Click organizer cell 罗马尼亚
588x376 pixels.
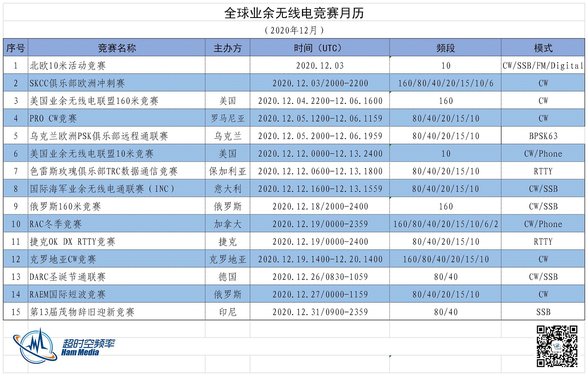point(228,118)
